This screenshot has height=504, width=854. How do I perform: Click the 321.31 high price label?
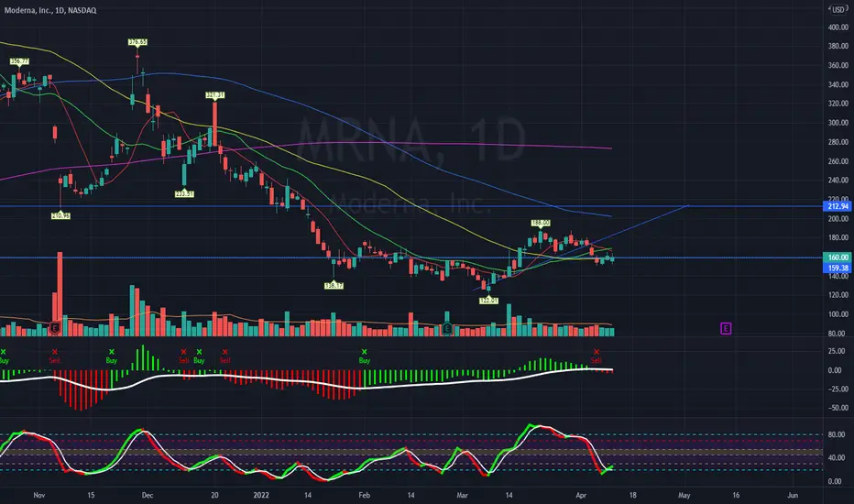point(215,94)
